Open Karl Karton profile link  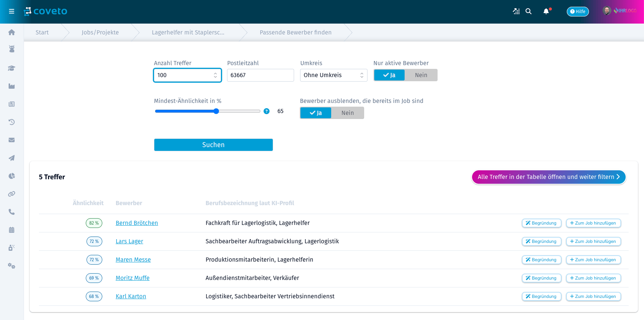131,296
